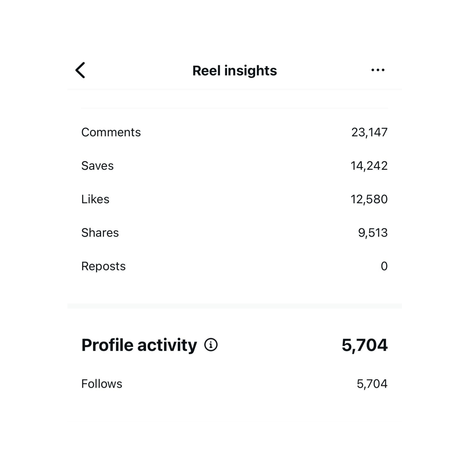
Task: Click the 12,580 likes count
Action: [x=369, y=199]
